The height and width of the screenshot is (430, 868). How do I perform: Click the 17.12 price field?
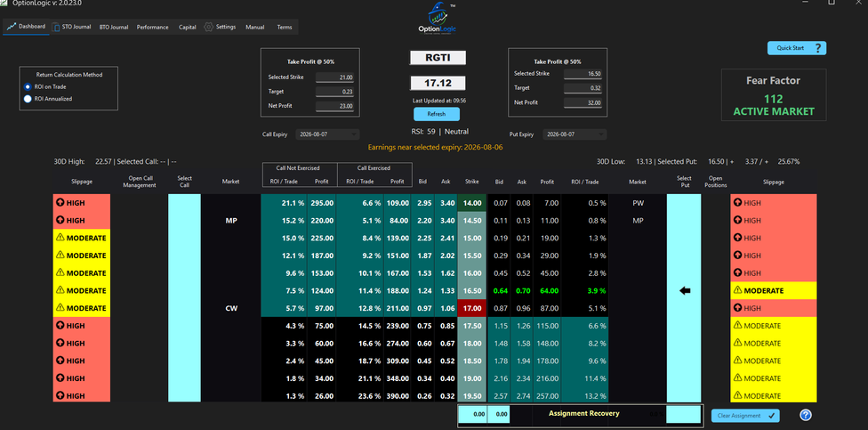point(438,83)
